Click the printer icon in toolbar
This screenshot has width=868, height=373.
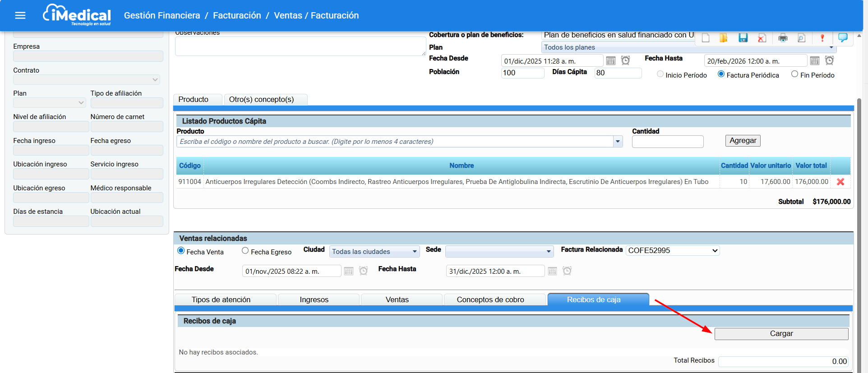783,38
